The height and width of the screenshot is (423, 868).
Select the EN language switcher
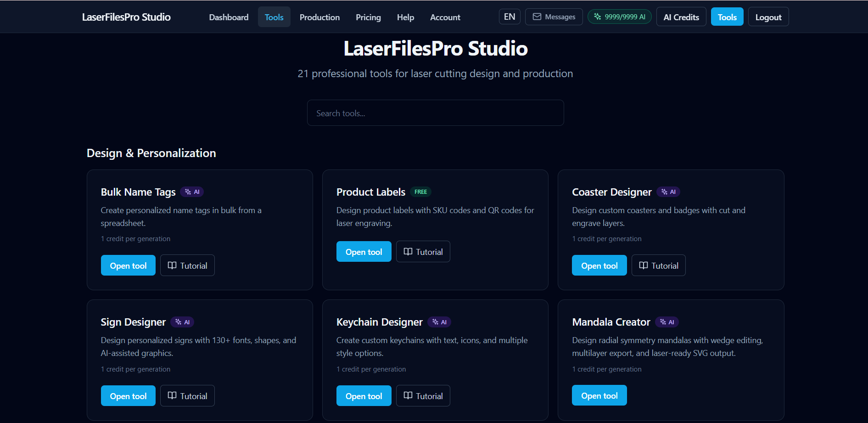coord(510,17)
